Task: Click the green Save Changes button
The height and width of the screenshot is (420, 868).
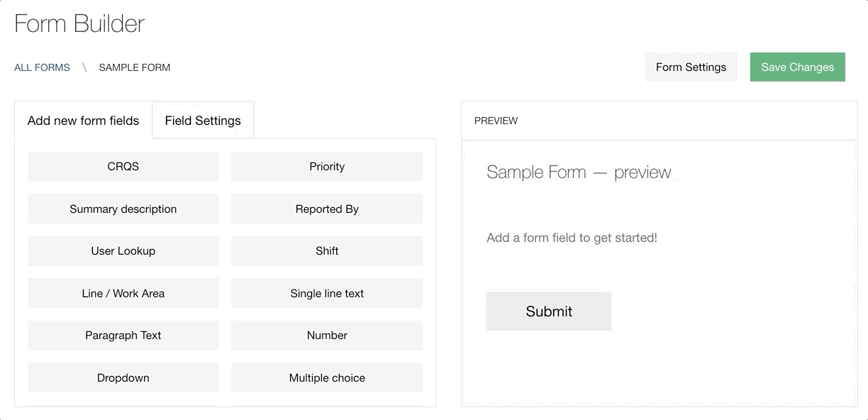Action: (x=797, y=67)
